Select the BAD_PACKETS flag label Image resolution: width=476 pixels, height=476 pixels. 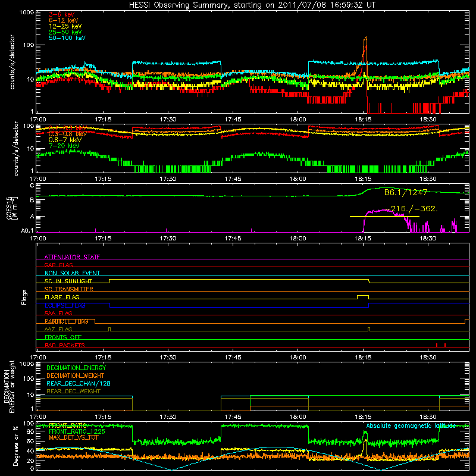(x=65, y=345)
